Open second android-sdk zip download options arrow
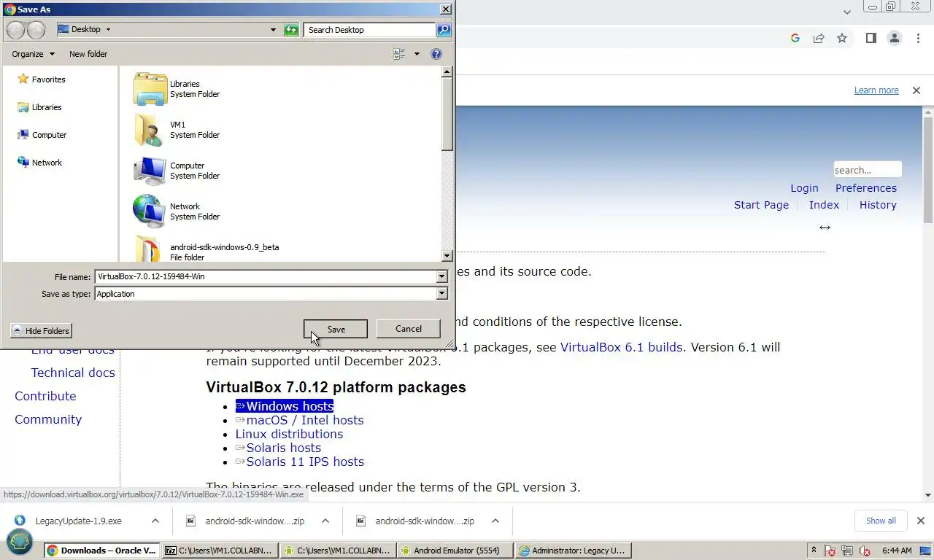The image size is (934, 560). click(495, 521)
